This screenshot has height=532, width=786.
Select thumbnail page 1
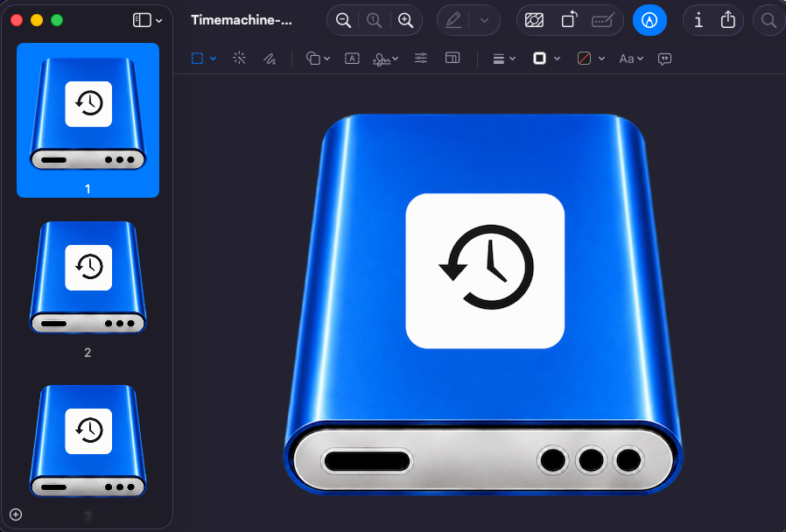(x=88, y=120)
